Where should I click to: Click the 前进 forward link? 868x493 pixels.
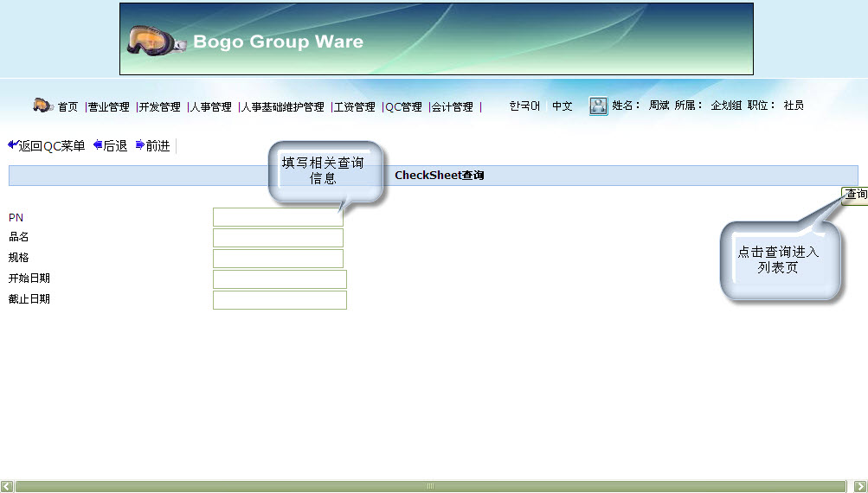tap(158, 146)
